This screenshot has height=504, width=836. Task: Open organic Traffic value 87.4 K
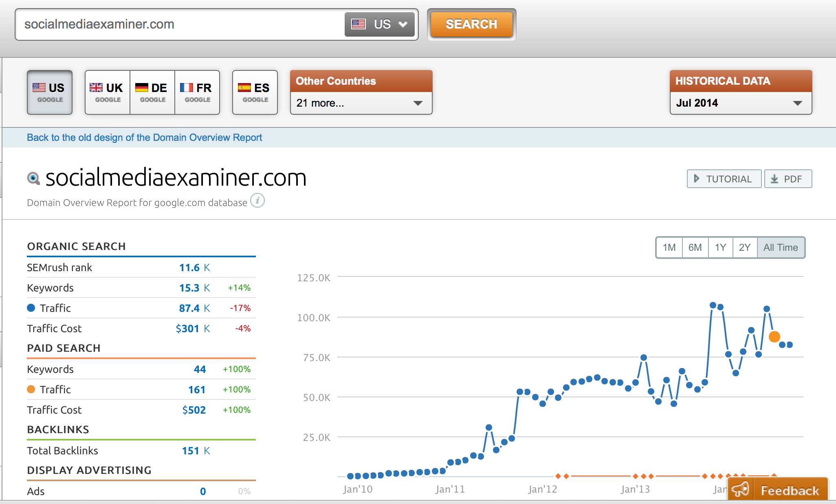[195, 308]
